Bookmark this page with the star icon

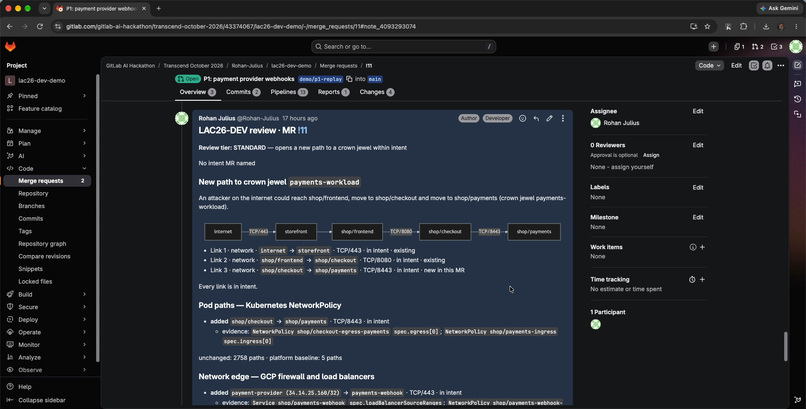[x=707, y=26]
